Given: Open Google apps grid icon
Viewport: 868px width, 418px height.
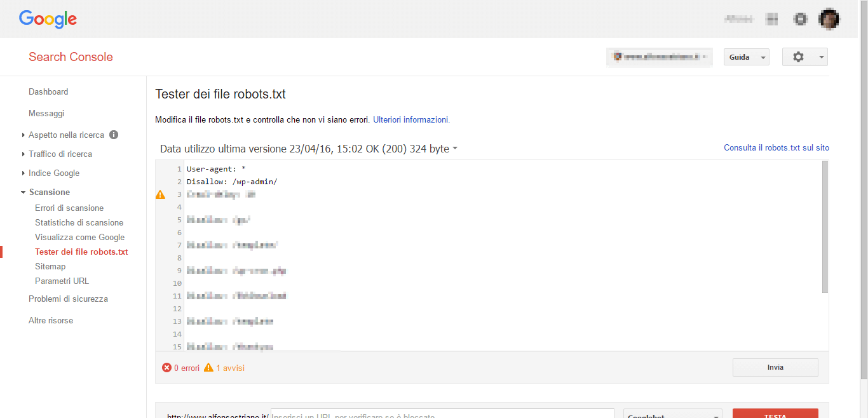Looking at the screenshot, I should coord(772,19).
